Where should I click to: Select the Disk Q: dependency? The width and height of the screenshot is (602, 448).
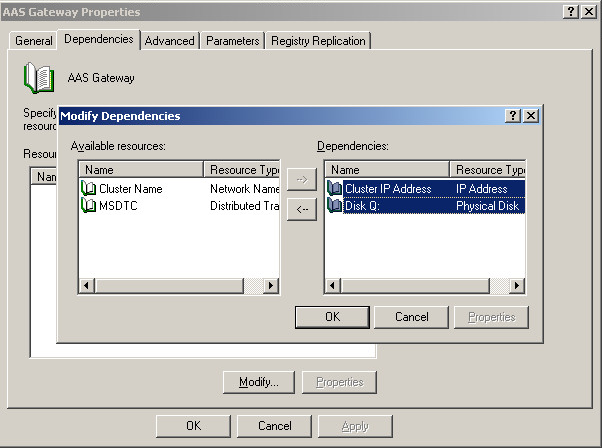pyautogui.click(x=425, y=206)
